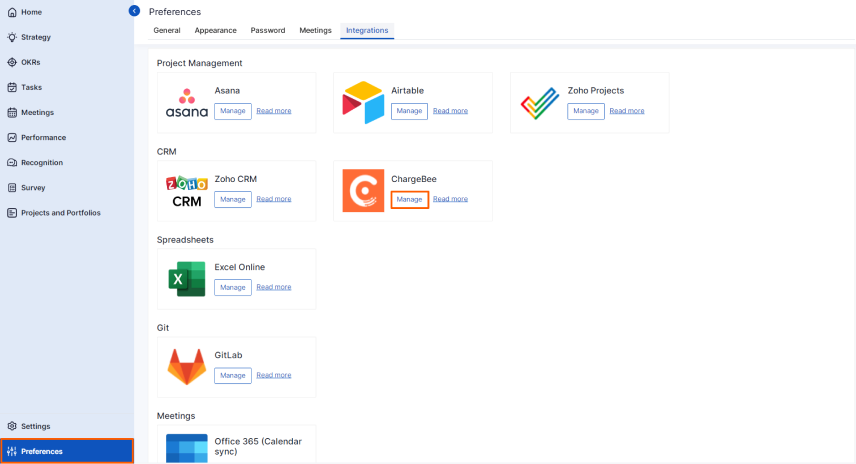Click the Settings gear icon

click(x=12, y=426)
